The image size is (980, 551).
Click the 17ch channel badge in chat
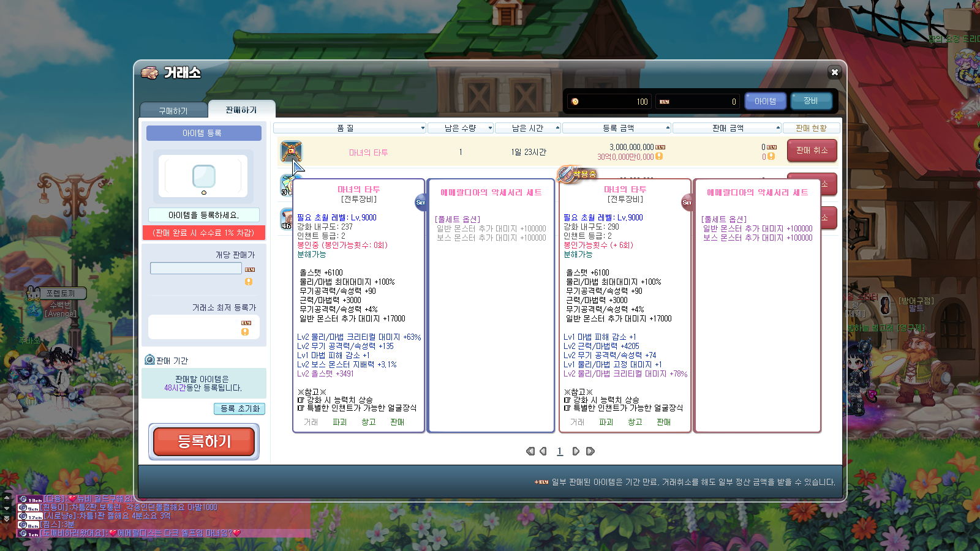pos(29,516)
